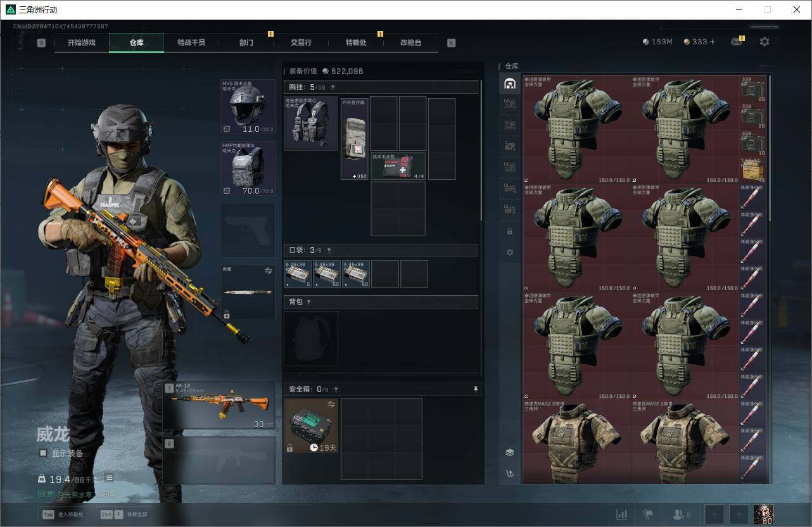Viewport: 812px width, 527px height.
Task: Select the safe box with 19天 timer
Action: click(310, 426)
